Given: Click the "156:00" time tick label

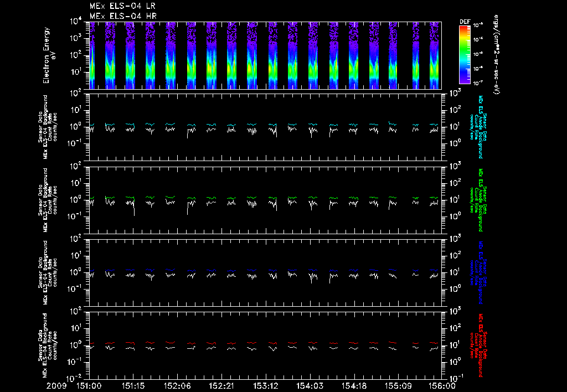Looking at the screenshot, I should 442,386.
